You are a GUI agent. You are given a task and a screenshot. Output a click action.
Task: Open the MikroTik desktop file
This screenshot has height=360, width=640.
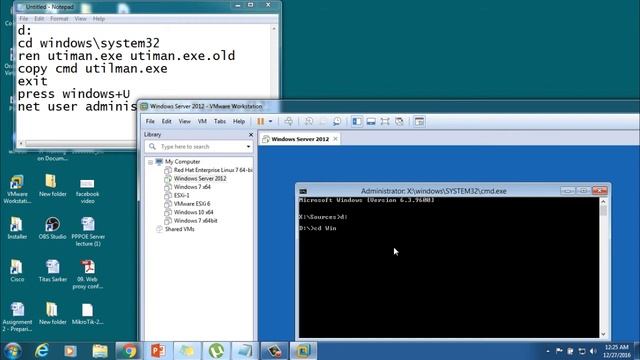pos(87,313)
